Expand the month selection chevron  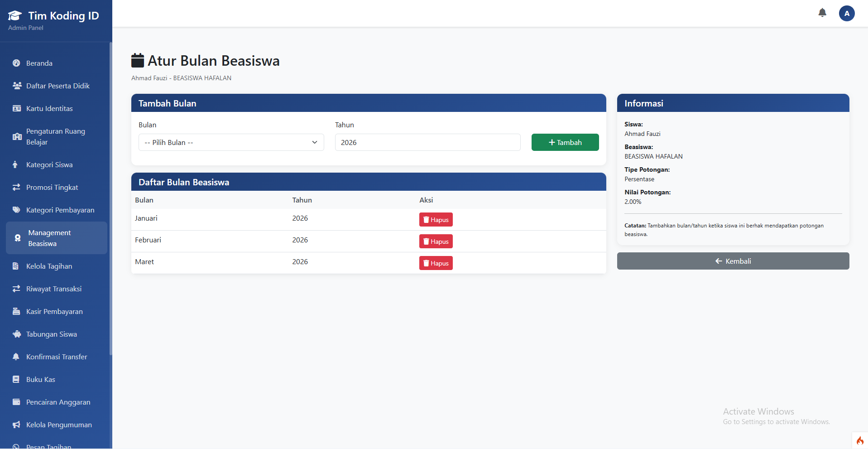pos(314,142)
